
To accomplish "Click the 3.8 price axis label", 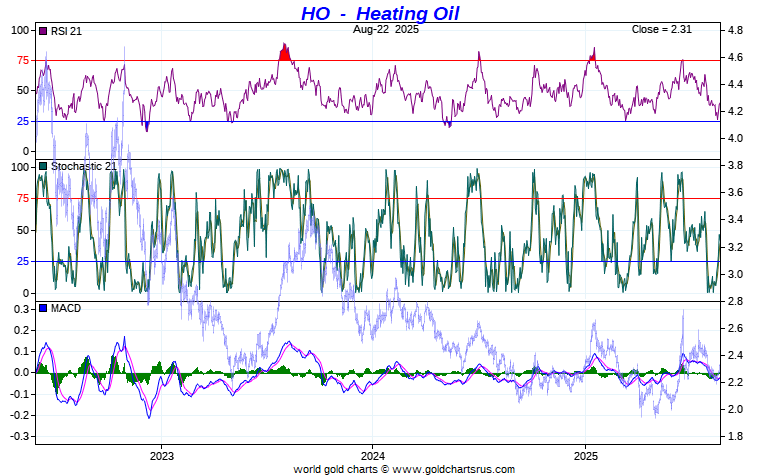I will (x=735, y=166).
